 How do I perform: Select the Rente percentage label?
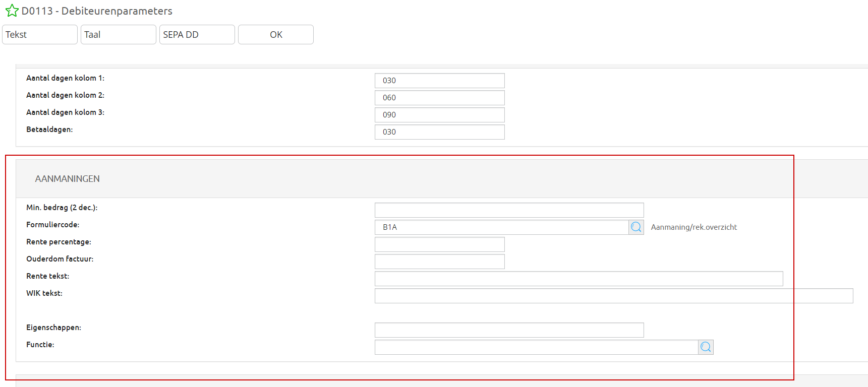point(59,242)
